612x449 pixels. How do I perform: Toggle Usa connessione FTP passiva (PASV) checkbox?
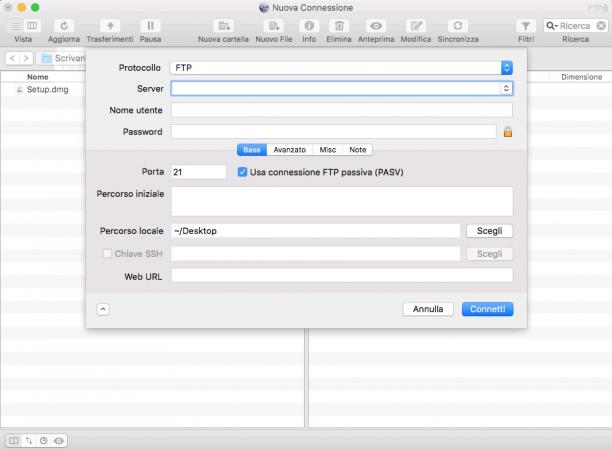(x=242, y=172)
